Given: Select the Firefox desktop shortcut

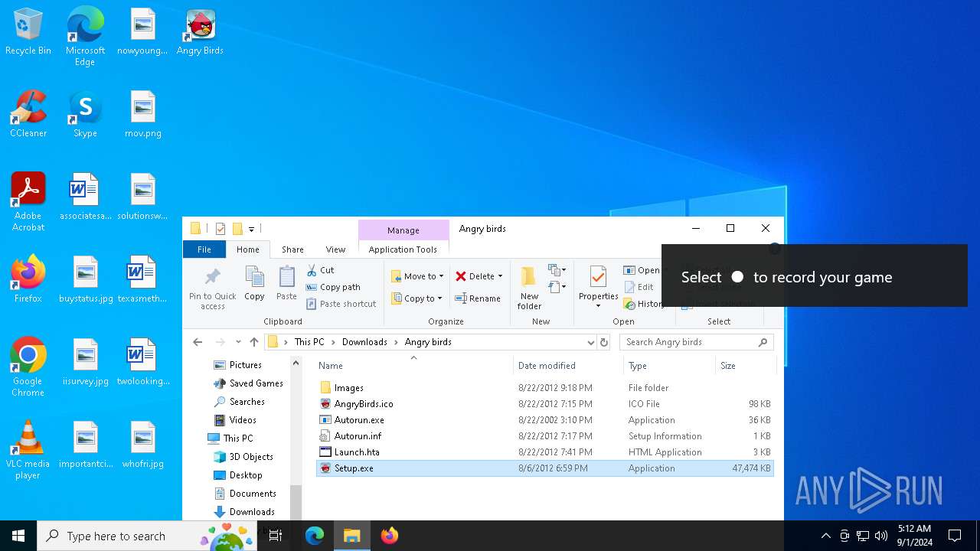Looking at the screenshot, I should [x=28, y=280].
